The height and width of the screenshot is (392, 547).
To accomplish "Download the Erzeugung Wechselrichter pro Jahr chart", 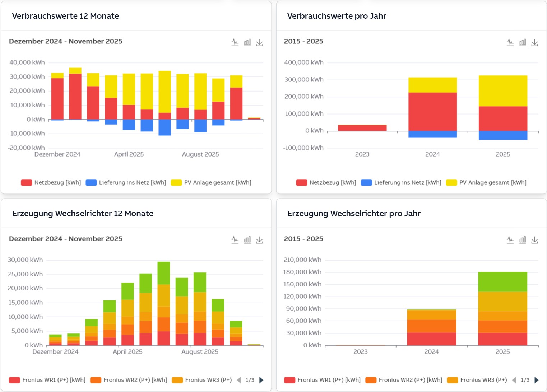I will tap(534, 240).
